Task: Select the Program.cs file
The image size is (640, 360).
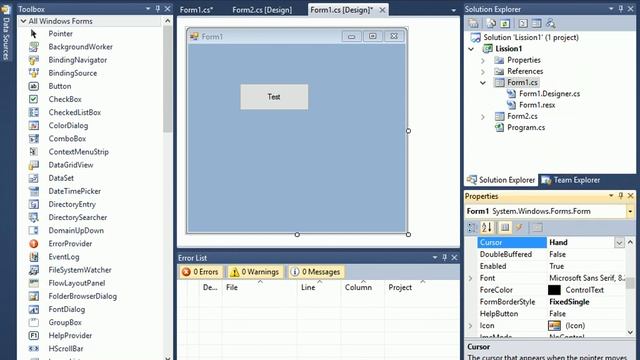Action: point(526,127)
